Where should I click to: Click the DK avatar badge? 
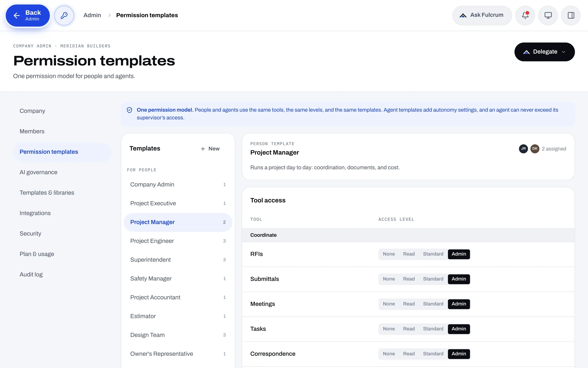535,149
